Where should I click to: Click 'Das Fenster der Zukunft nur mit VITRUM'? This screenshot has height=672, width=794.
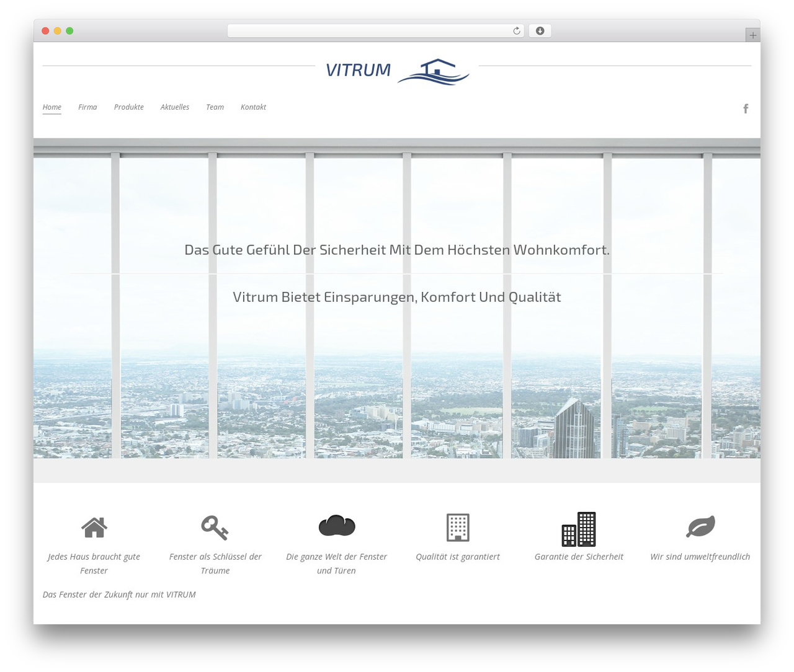click(x=119, y=595)
